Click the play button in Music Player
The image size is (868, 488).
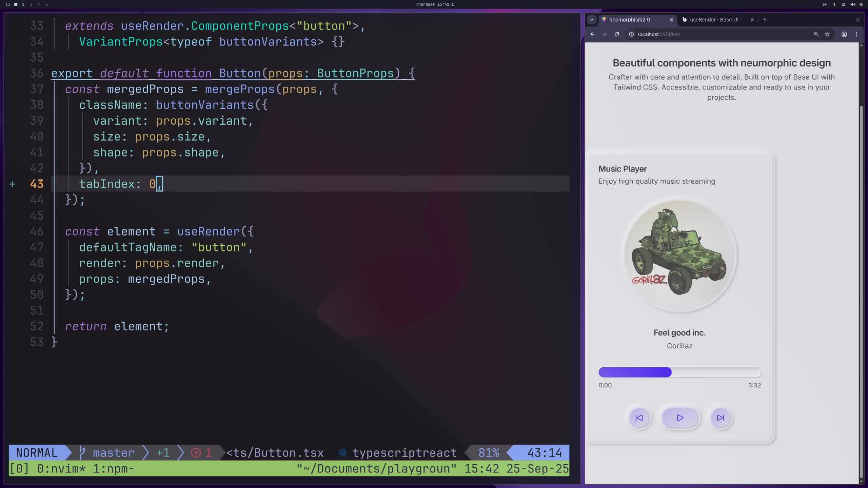680,418
